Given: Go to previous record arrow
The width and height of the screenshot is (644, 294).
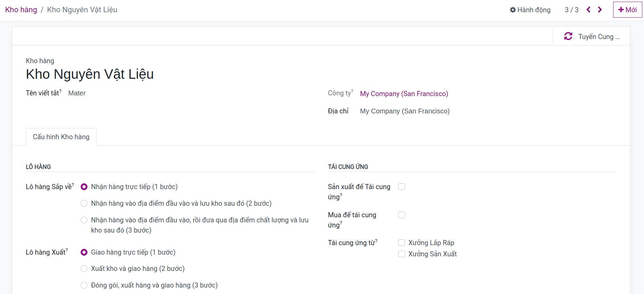Looking at the screenshot, I should [588, 10].
